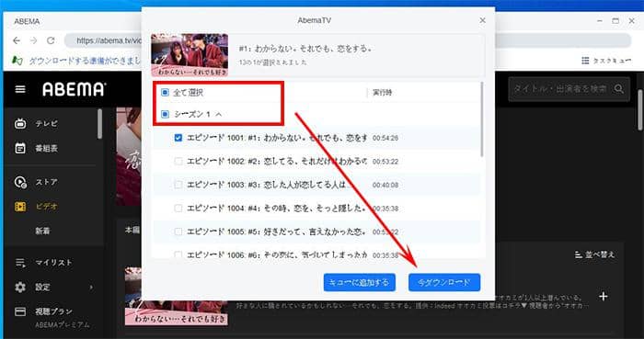This screenshot has height=339, width=644.
Task: Click the 並べ替え sort button
Action: click(x=595, y=254)
